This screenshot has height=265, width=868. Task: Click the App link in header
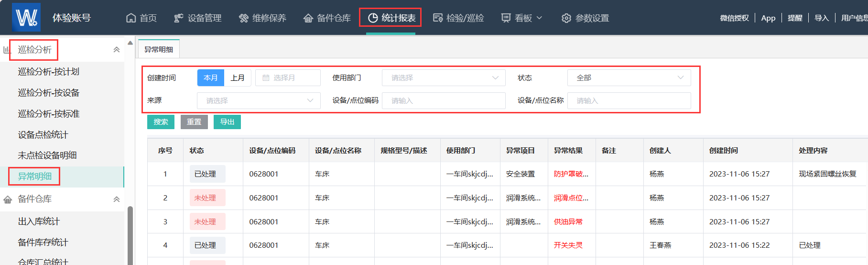pyautogui.click(x=768, y=18)
